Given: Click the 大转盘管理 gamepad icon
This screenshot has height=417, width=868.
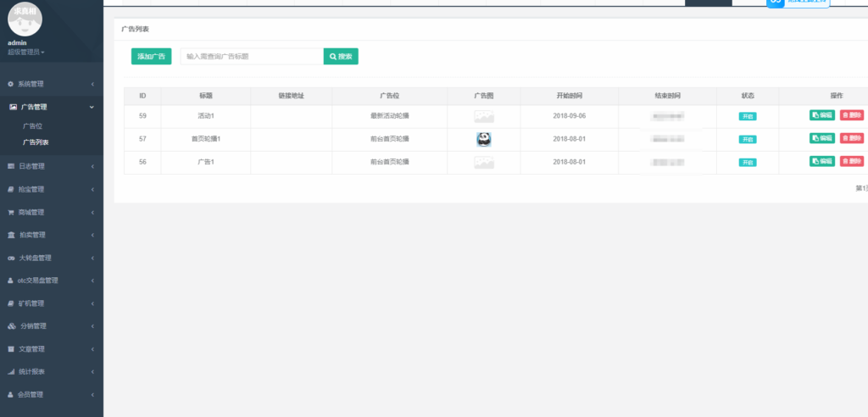Looking at the screenshot, I should coord(11,258).
